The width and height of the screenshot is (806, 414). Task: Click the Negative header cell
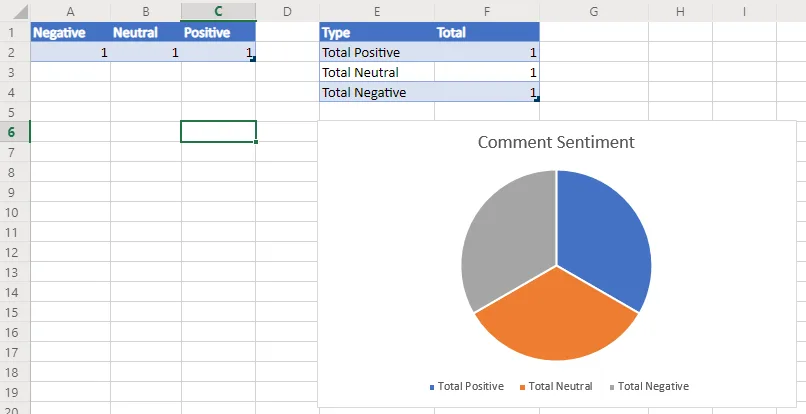70,32
